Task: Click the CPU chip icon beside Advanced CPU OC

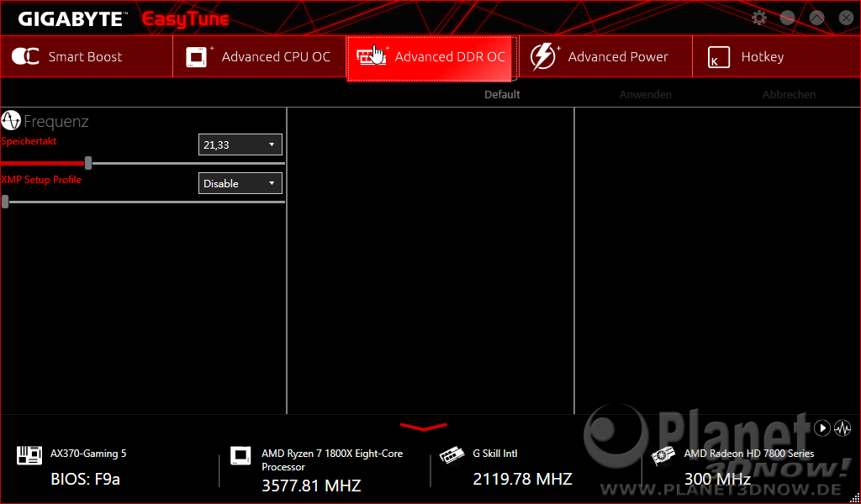Action: pos(198,56)
